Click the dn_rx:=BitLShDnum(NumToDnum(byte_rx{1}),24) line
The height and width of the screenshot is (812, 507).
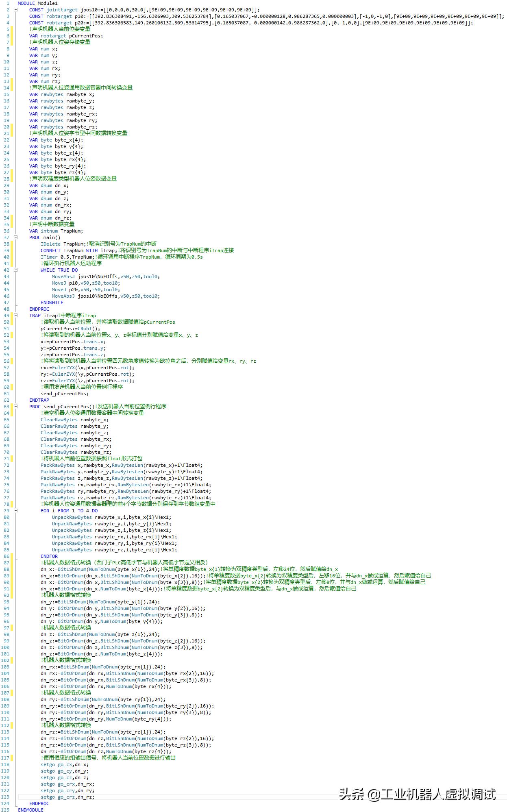pos(103,667)
